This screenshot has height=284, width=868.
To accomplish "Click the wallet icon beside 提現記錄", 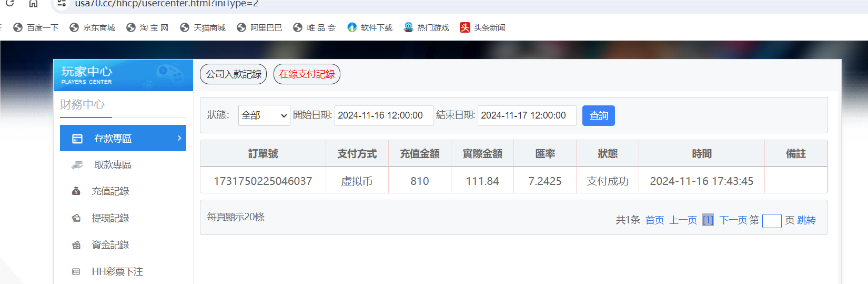I will 76,218.
